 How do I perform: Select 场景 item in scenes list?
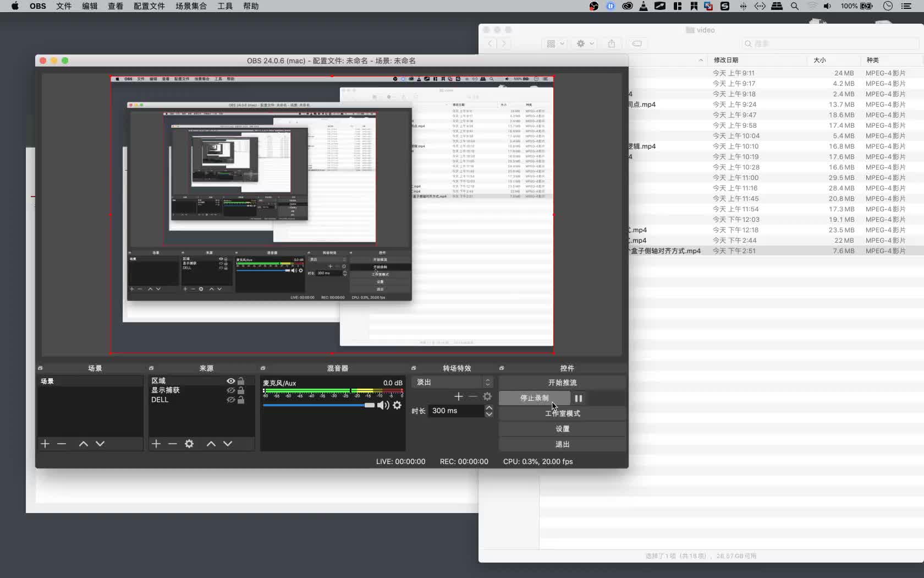(x=90, y=381)
